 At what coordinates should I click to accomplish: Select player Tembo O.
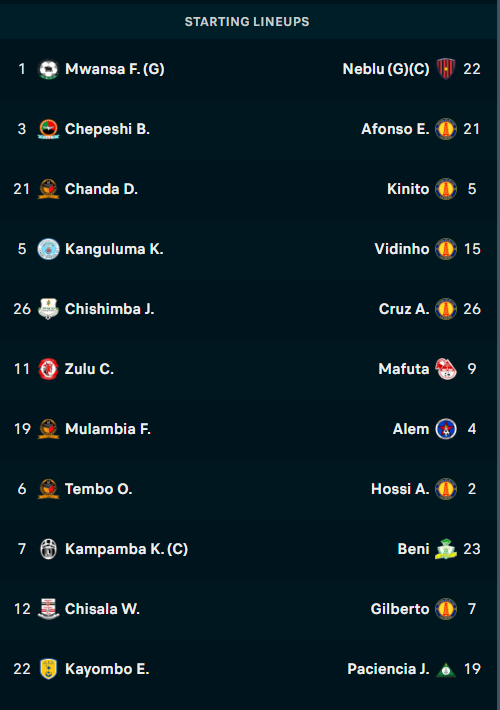point(98,489)
